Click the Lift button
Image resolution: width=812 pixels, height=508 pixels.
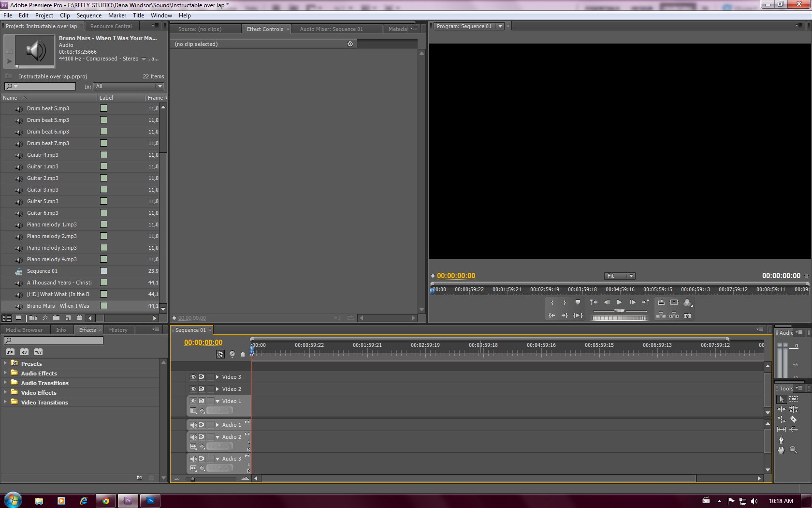[661, 315]
